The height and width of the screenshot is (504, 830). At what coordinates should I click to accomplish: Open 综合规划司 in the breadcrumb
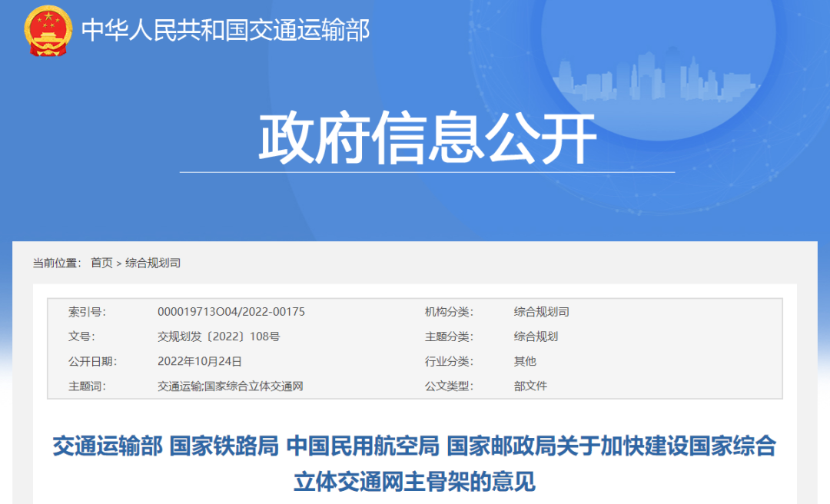(x=153, y=263)
